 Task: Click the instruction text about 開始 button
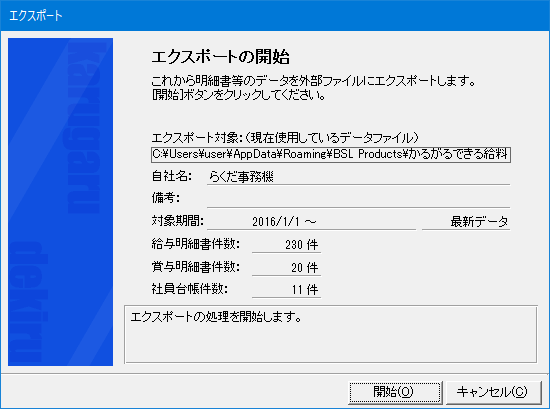(239, 95)
